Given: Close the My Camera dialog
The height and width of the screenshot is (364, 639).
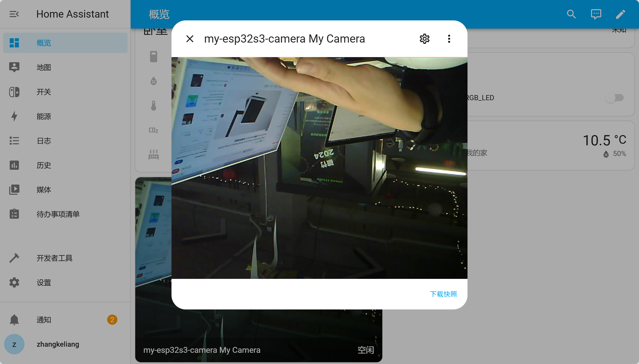Looking at the screenshot, I should [190, 39].
